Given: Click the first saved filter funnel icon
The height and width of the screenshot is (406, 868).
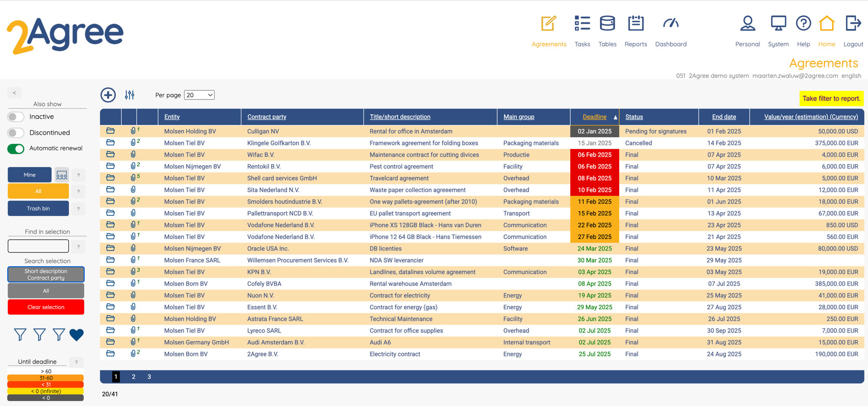Looking at the screenshot, I should 20,335.
